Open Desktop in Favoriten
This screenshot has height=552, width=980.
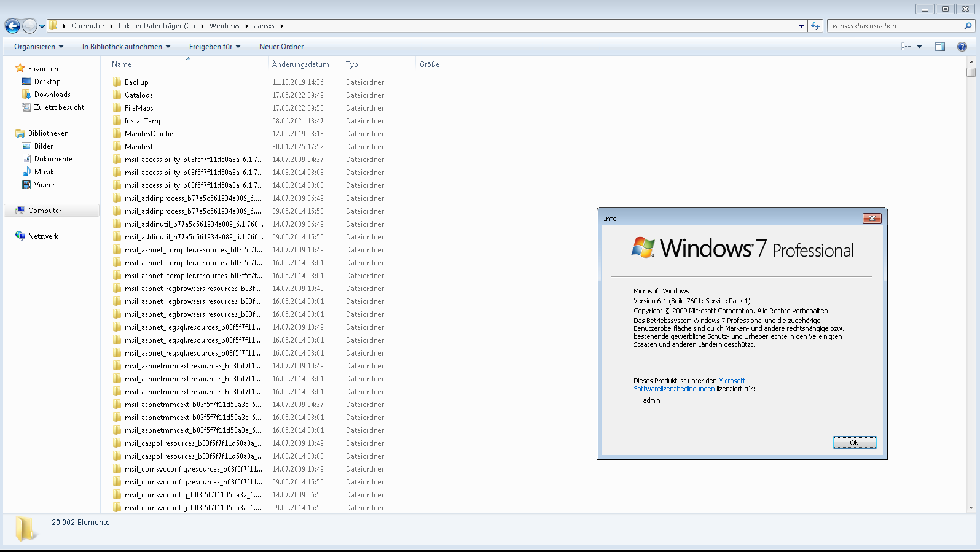[47, 82]
